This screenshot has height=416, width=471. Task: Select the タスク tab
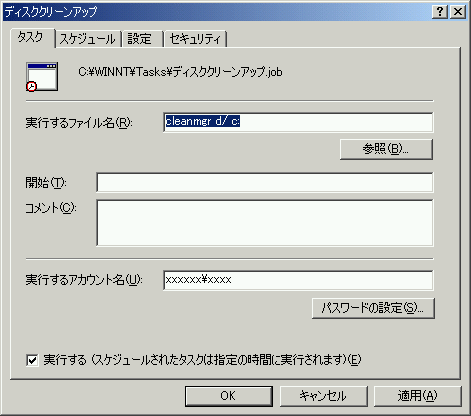click(31, 37)
